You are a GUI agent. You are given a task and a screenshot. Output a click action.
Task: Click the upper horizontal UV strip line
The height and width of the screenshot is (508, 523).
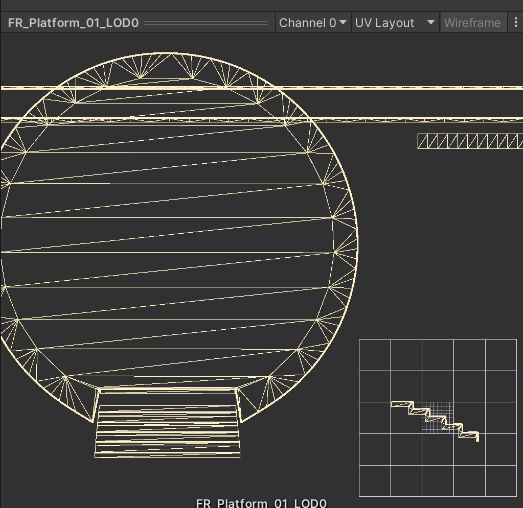[262, 88]
